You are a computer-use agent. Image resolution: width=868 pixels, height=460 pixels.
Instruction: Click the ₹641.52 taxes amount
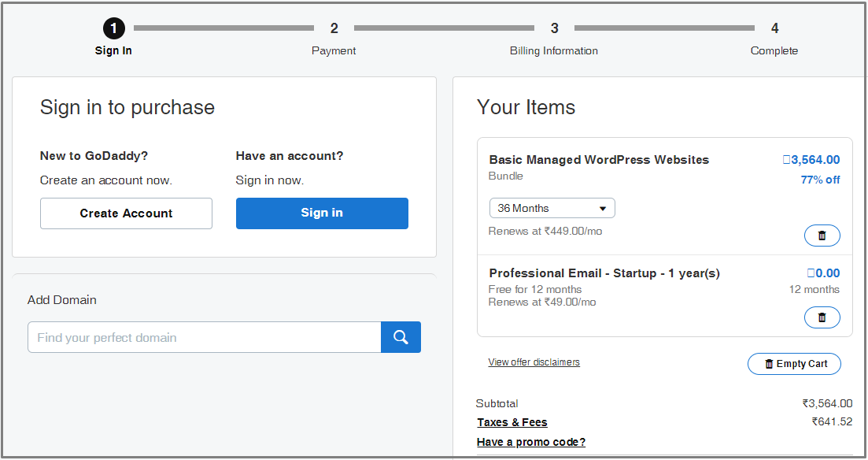pyautogui.click(x=832, y=421)
